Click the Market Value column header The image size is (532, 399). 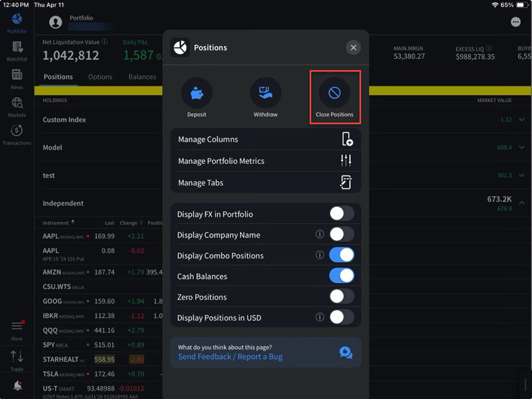(494, 100)
